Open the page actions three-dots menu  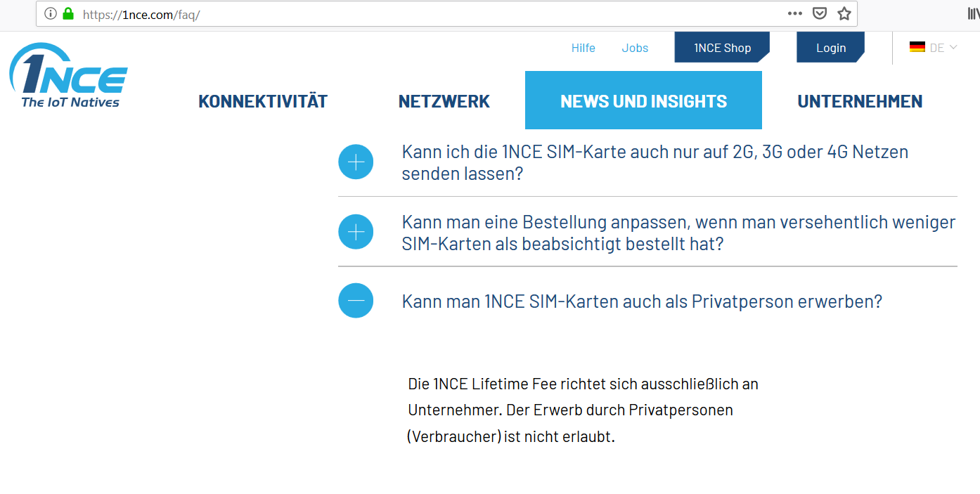pyautogui.click(x=795, y=13)
